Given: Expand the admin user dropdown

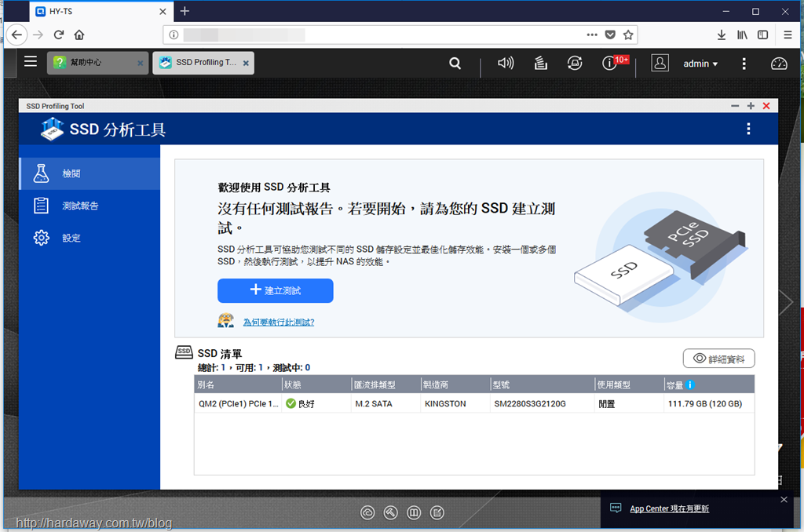Looking at the screenshot, I should tap(700, 64).
